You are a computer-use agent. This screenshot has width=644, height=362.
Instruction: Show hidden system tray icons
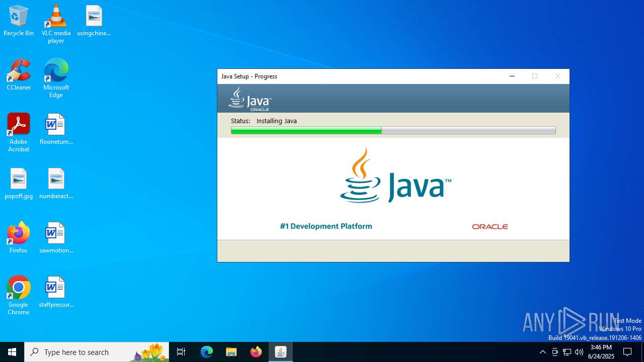click(542, 352)
